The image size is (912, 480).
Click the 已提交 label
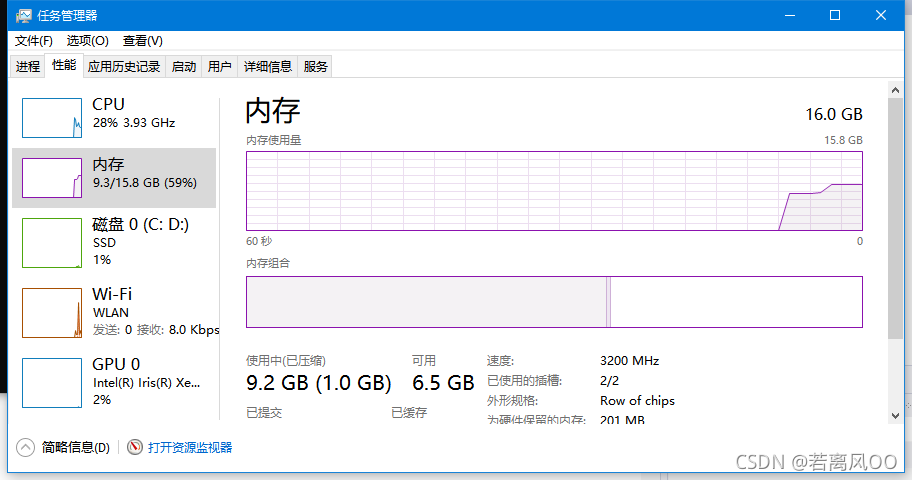[x=264, y=413]
